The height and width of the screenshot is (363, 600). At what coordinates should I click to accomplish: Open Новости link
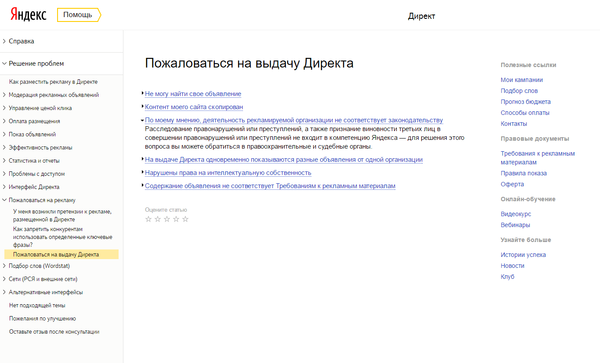click(x=512, y=266)
